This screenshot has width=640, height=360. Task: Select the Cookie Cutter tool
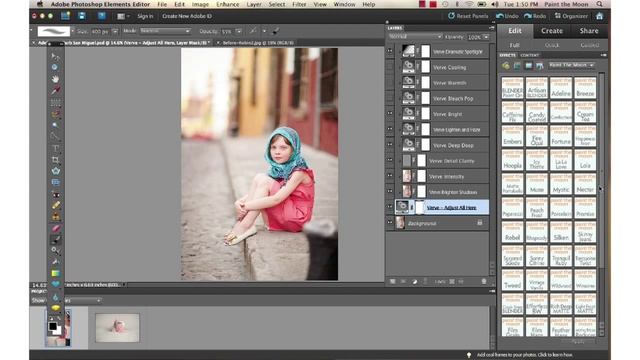pyautogui.click(x=55, y=171)
